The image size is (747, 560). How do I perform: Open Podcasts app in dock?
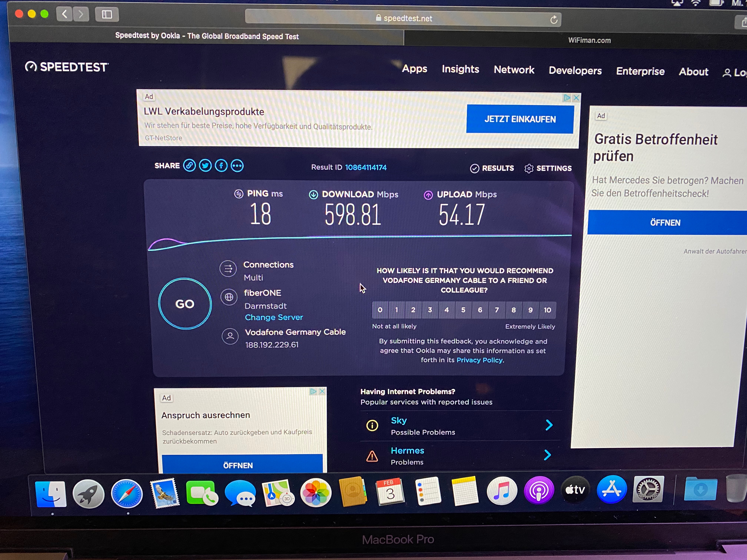539,491
